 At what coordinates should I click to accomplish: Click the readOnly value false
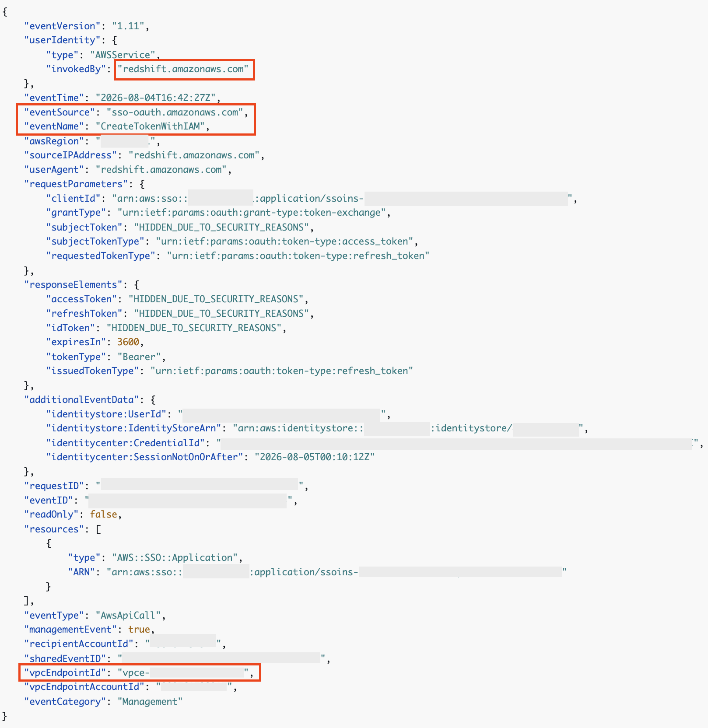click(x=104, y=514)
